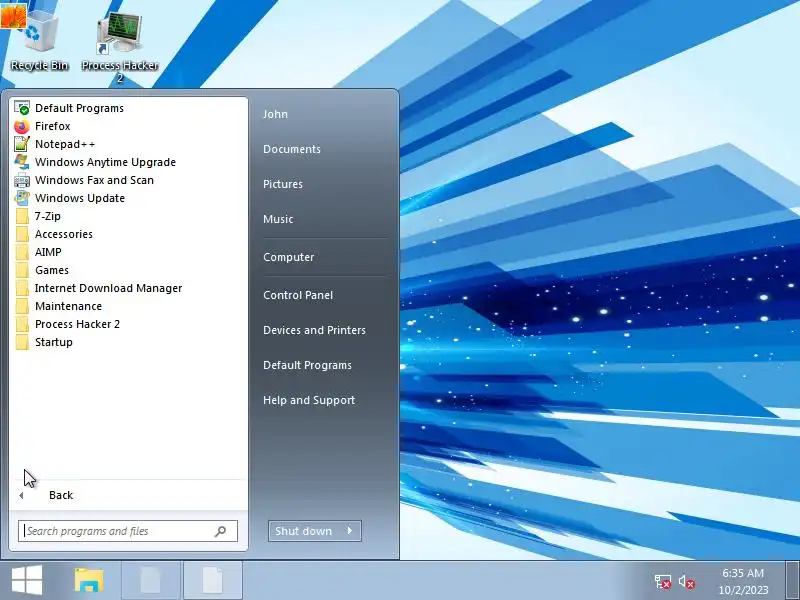Screen dimensions: 800x600
Task: Open the Process Hacker 2 desktop shortcut
Action: (119, 46)
